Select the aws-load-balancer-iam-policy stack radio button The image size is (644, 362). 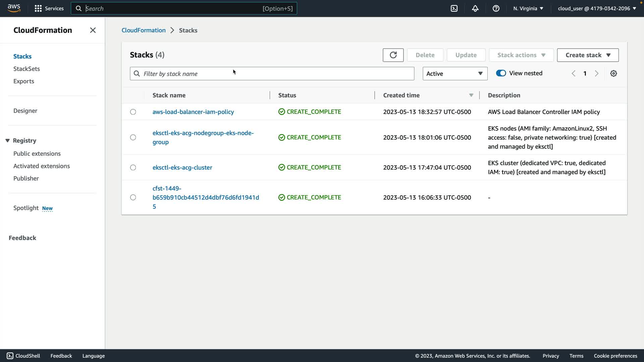tap(133, 112)
